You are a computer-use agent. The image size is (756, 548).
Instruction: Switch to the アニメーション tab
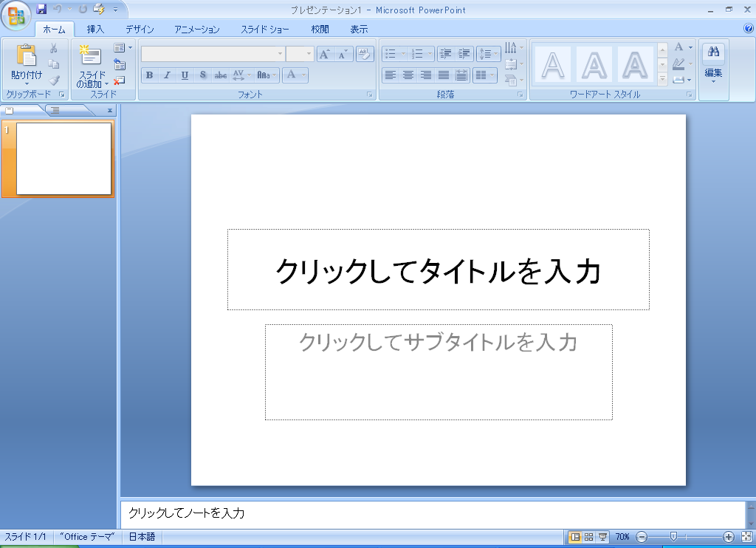[x=196, y=30]
